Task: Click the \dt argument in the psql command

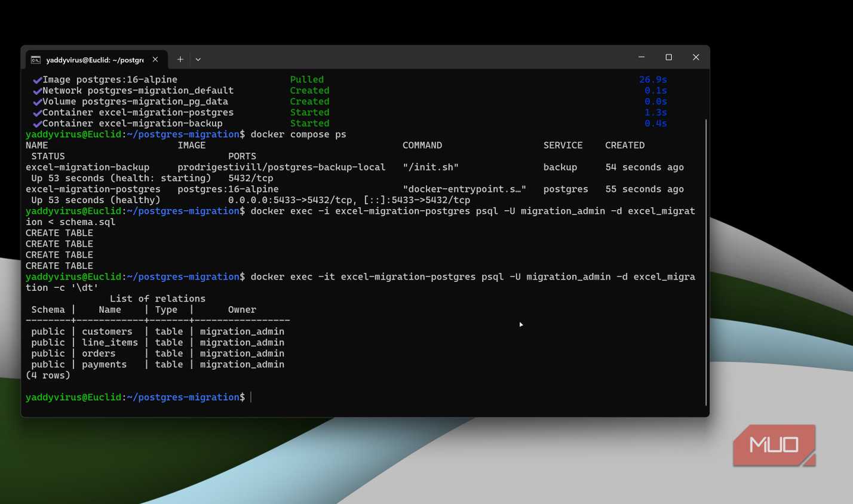Action: point(85,288)
